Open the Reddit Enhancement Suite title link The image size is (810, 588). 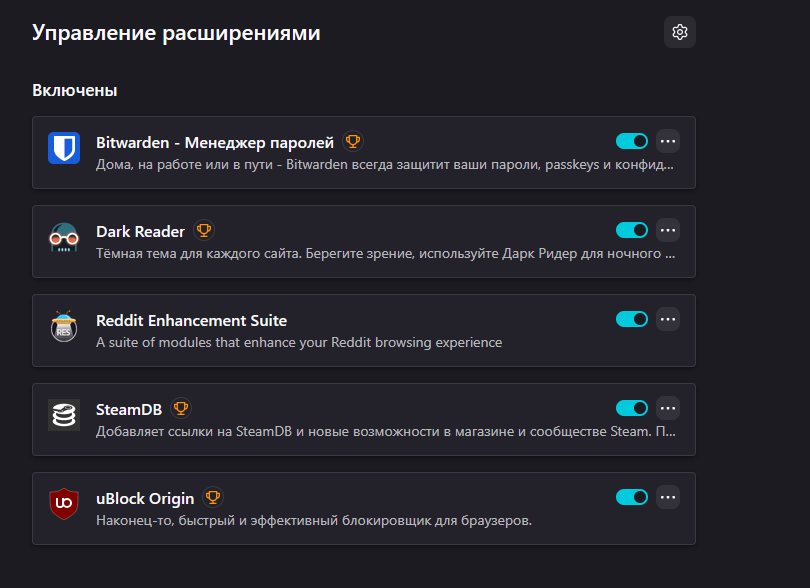coord(191,320)
